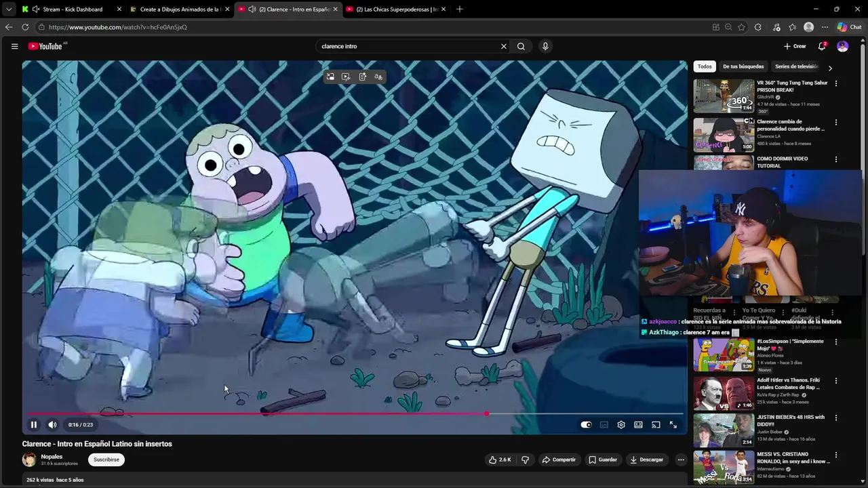Open browser extensions puzzle icon
Screen dimensions: 868x488
coord(758,27)
